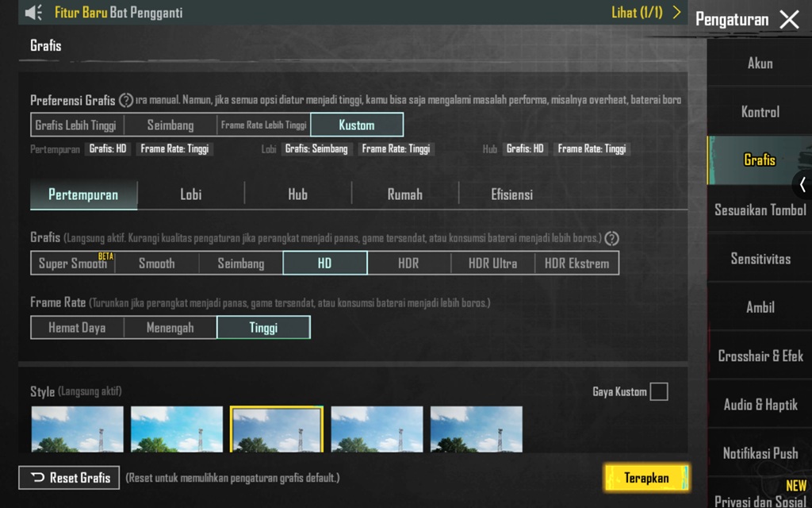Select HDR Ultra graphics quality
The width and height of the screenshot is (812, 508).
(x=492, y=264)
